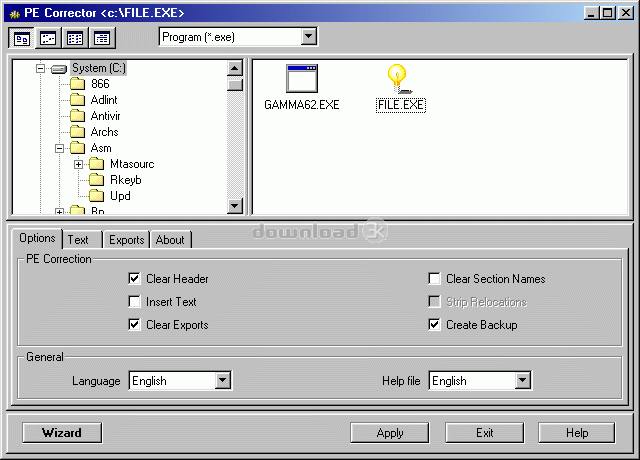Click the folder tree scrollbar thumb
640x460 pixels.
coord(235,84)
